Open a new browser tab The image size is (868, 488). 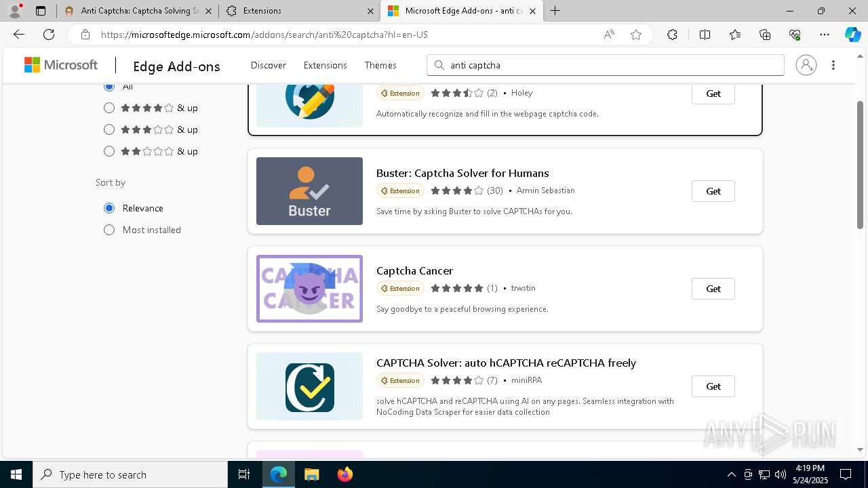555,11
